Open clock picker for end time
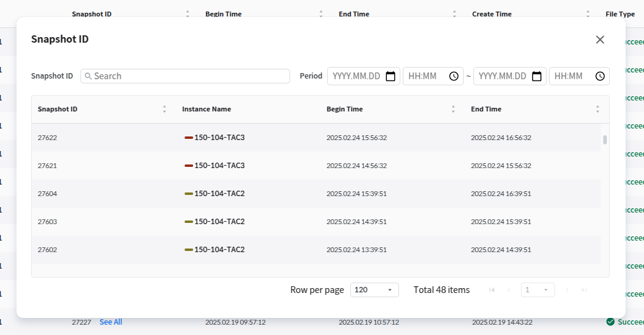This screenshot has height=335, width=644. pos(600,76)
